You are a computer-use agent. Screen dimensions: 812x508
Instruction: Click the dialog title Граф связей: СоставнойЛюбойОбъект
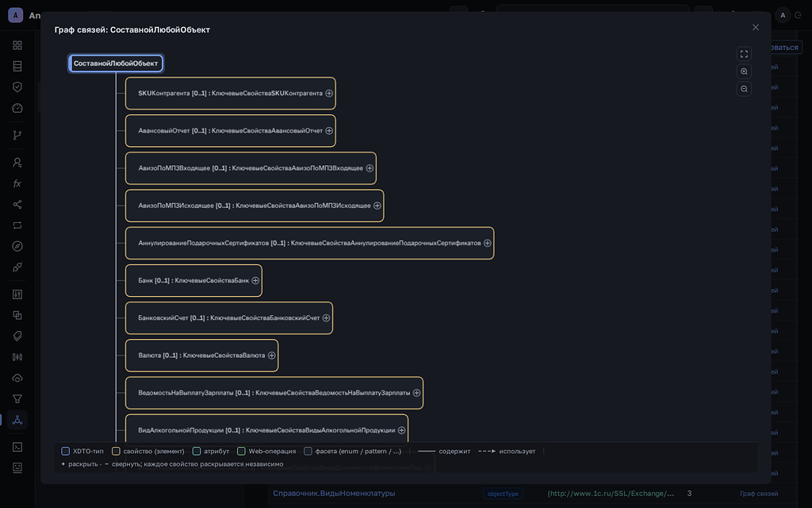pos(132,29)
